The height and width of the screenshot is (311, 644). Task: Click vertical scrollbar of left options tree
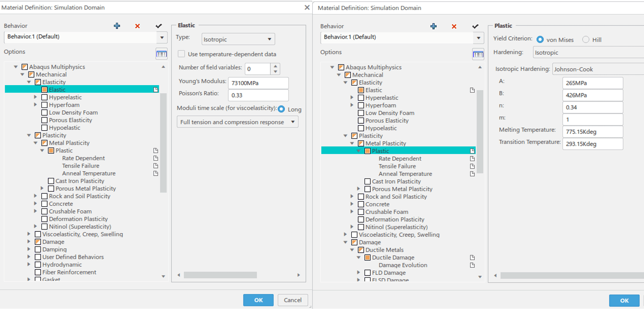[x=163, y=143]
